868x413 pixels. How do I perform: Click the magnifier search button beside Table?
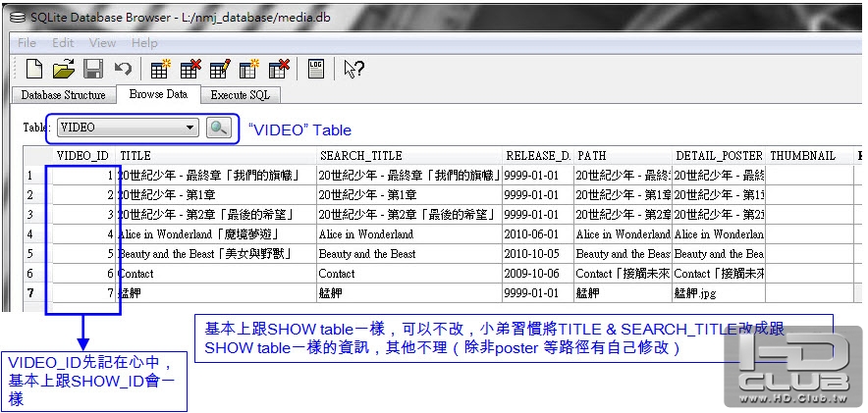[218, 128]
